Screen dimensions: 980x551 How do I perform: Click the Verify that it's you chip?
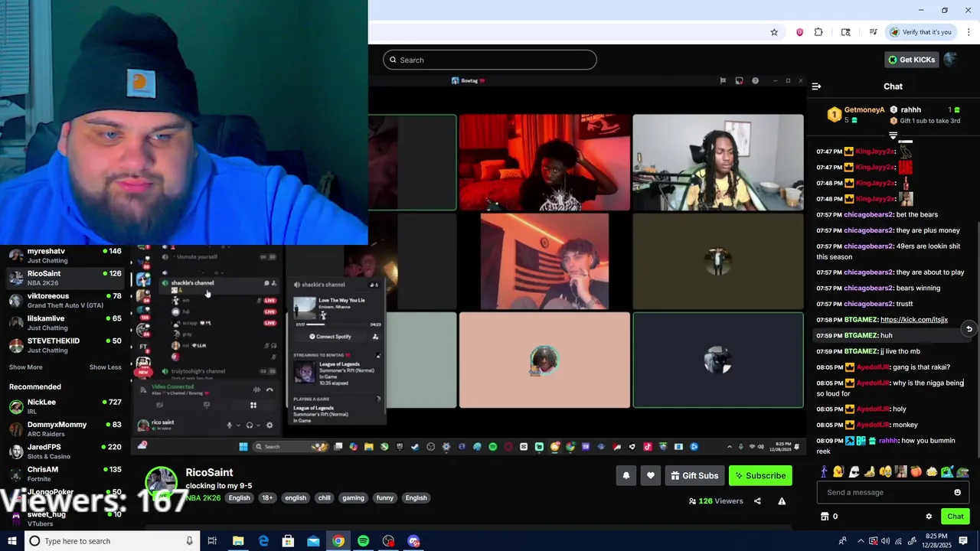[x=921, y=32]
